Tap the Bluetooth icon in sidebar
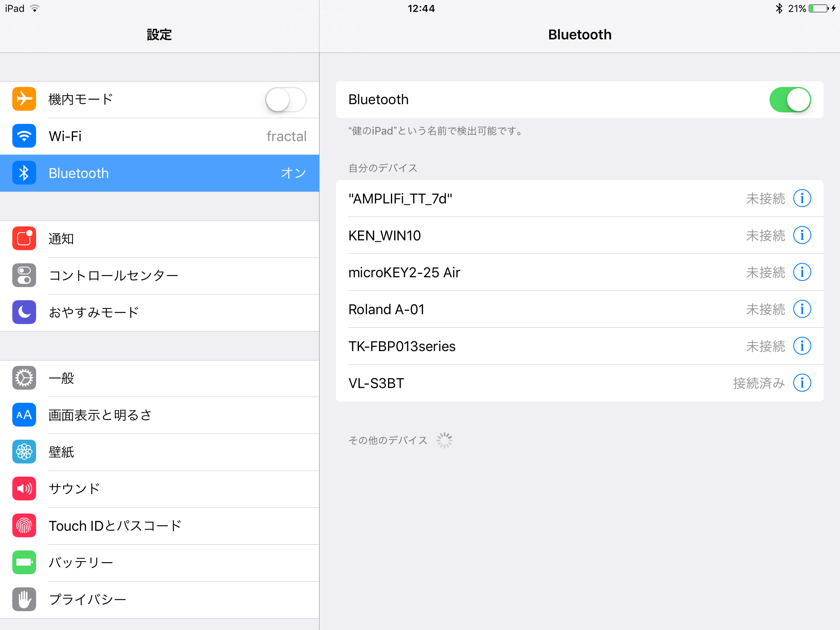 point(24,173)
